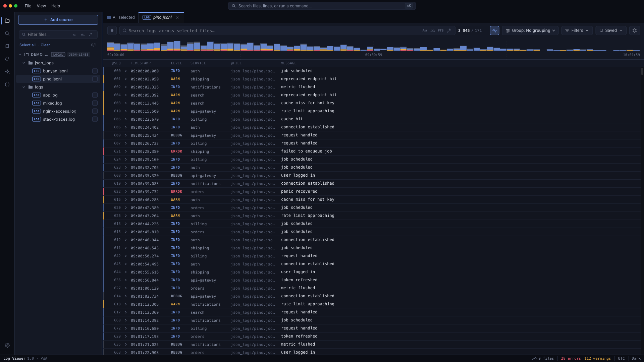
Task: Collapse the logs folder chevron
Action: [24, 87]
